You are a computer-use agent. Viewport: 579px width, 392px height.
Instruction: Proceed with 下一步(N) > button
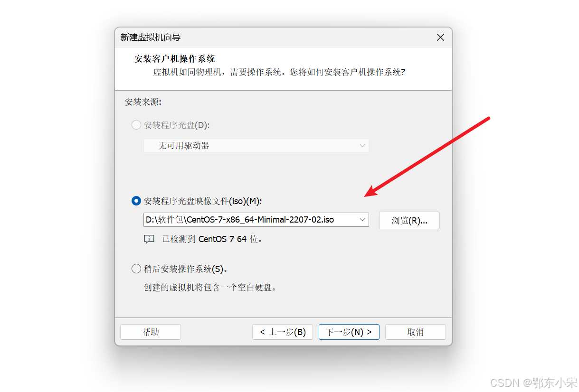349,332
